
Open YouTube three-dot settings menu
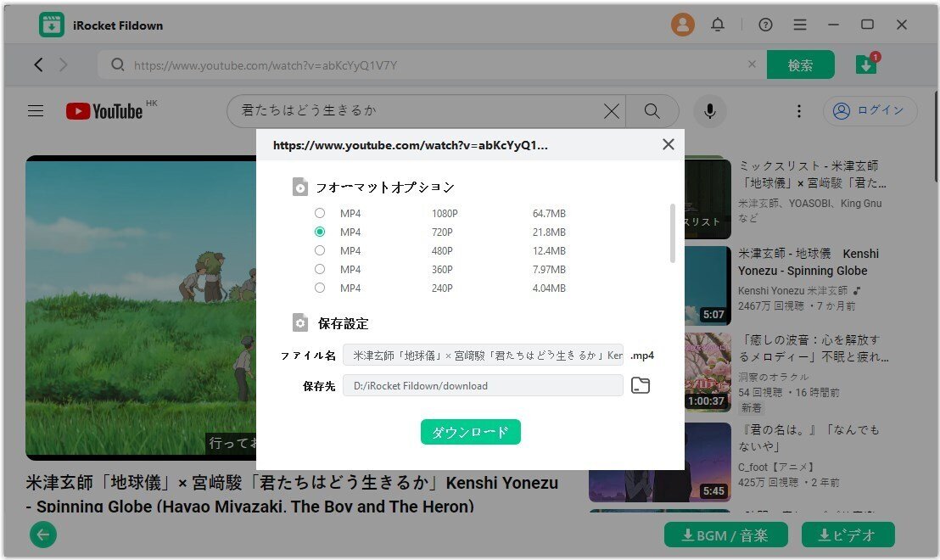[x=798, y=111]
